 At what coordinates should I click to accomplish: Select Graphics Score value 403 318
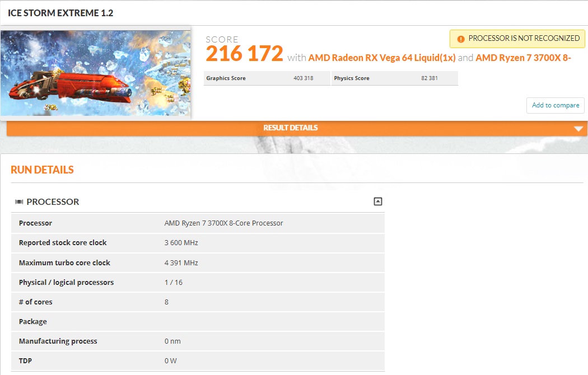click(304, 78)
